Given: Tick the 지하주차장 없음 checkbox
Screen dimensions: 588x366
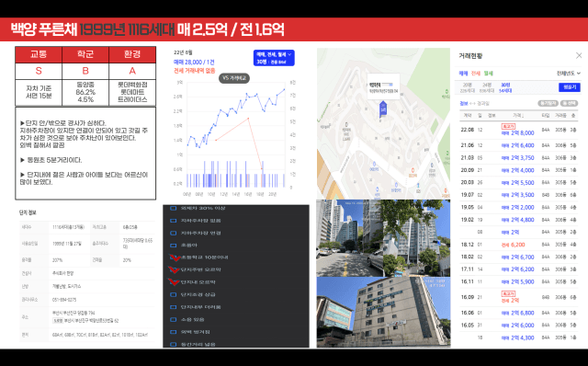Looking at the screenshot, I should pos(174,221).
